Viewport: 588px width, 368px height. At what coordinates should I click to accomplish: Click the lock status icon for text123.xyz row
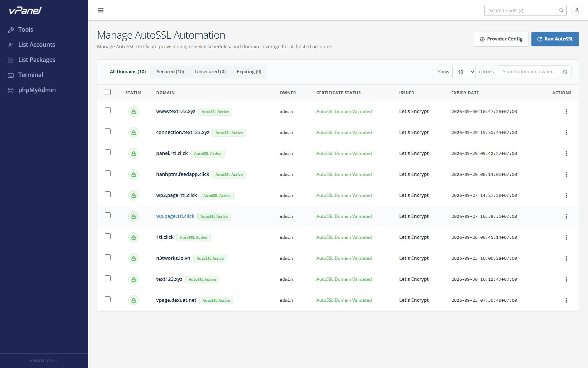(133, 279)
